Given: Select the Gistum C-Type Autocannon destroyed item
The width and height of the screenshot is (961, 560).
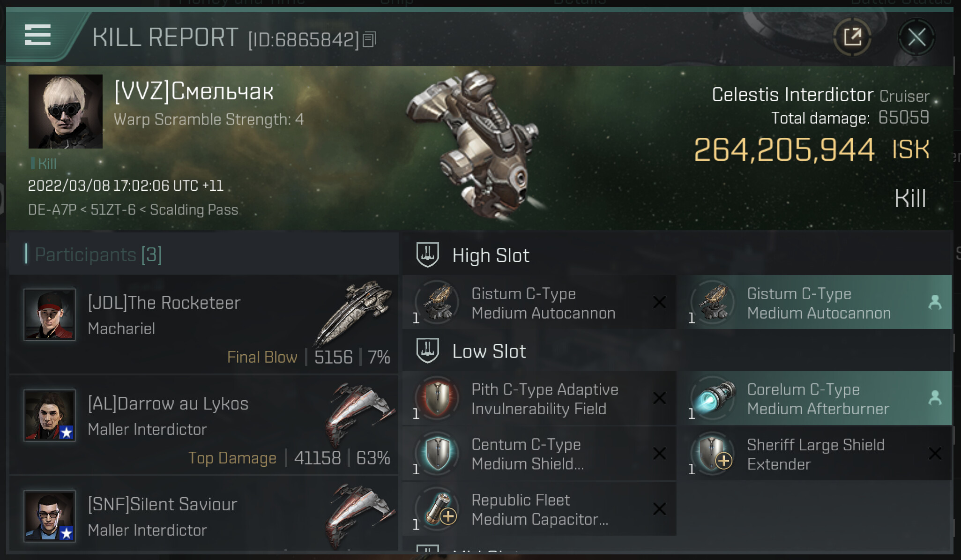Looking at the screenshot, I should point(539,303).
